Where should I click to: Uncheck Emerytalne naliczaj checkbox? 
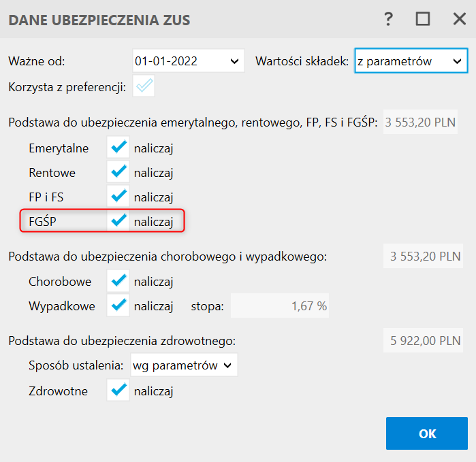119,147
